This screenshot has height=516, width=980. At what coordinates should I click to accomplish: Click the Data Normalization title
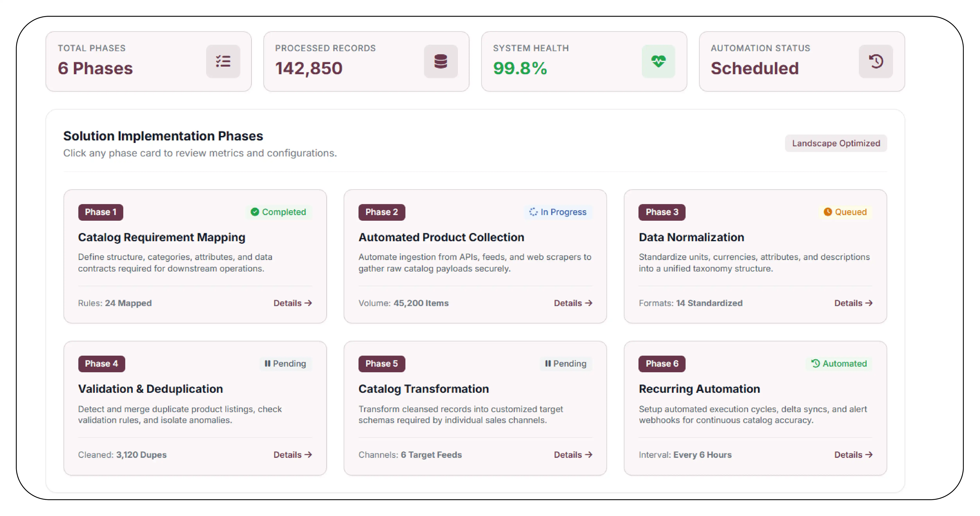tap(691, 237)
